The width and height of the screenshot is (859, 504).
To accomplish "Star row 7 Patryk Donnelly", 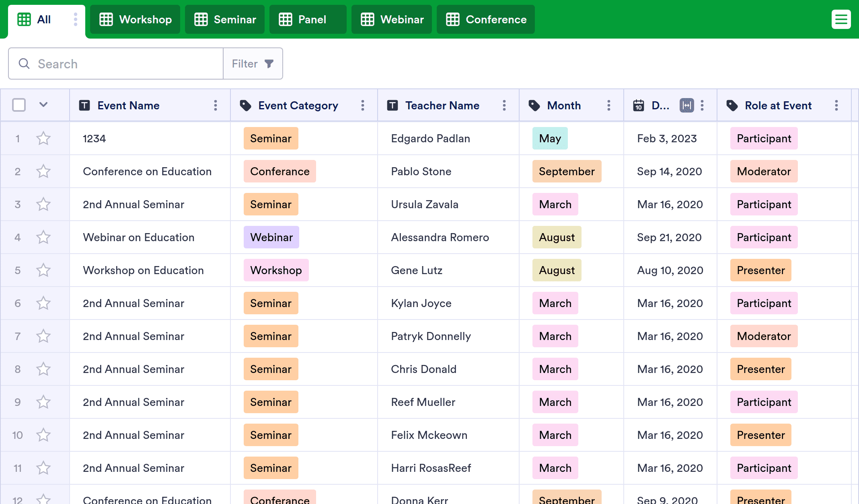I will click(43, 336).
